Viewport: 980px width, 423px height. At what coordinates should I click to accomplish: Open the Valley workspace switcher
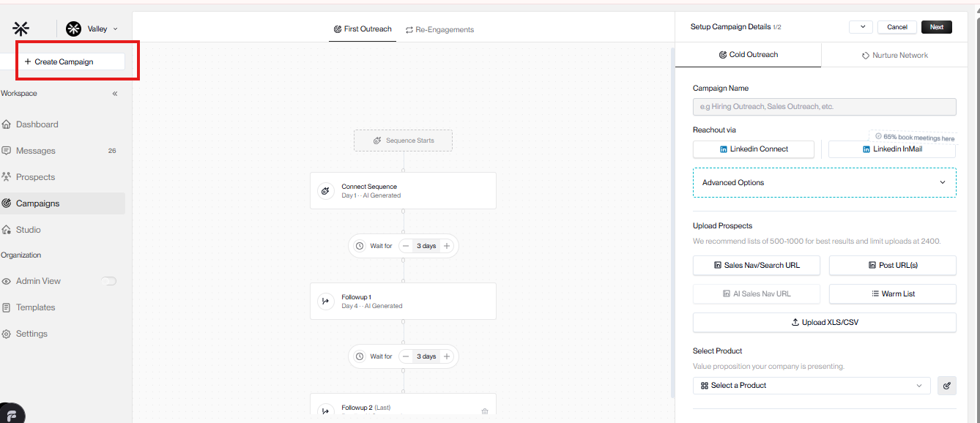pos(92,29)
